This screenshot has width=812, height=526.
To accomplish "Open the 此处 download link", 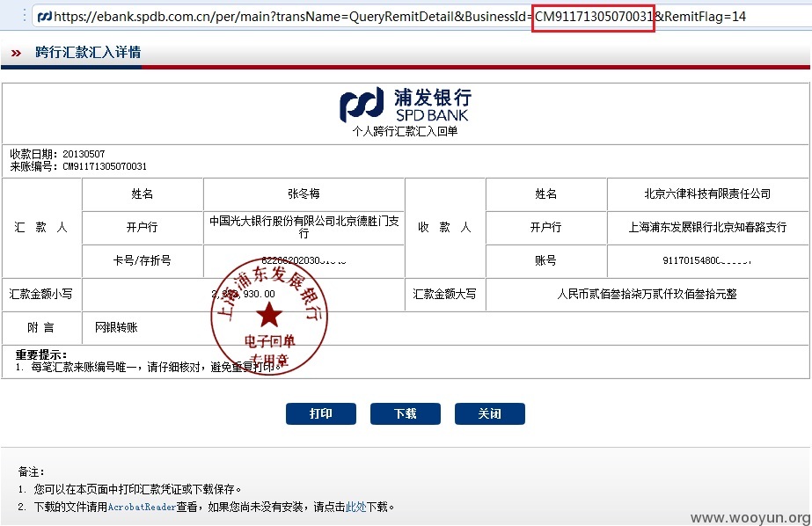I will tap(355, 507).
